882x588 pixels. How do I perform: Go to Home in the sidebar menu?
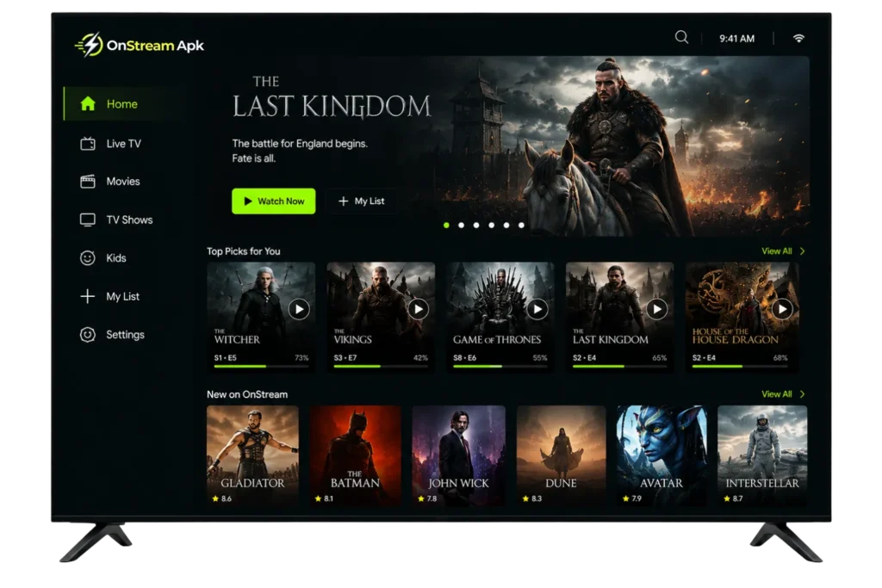pos(122,104)
